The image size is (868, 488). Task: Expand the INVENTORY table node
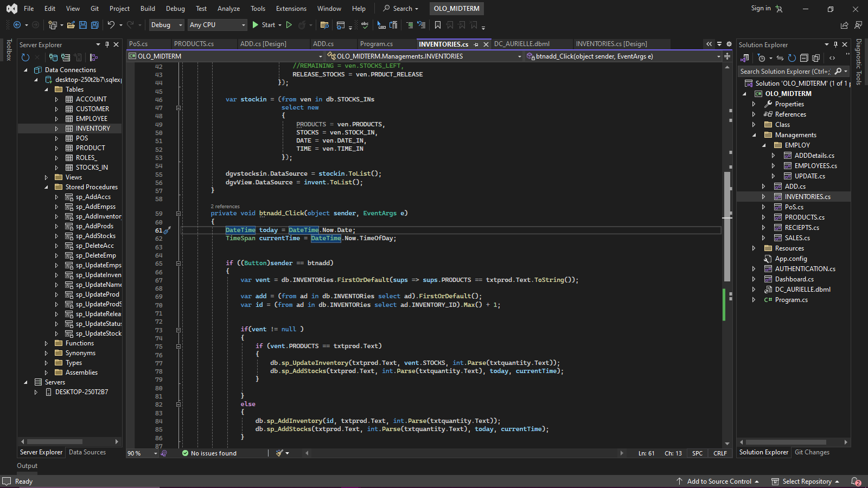click(x=56, y=129)
